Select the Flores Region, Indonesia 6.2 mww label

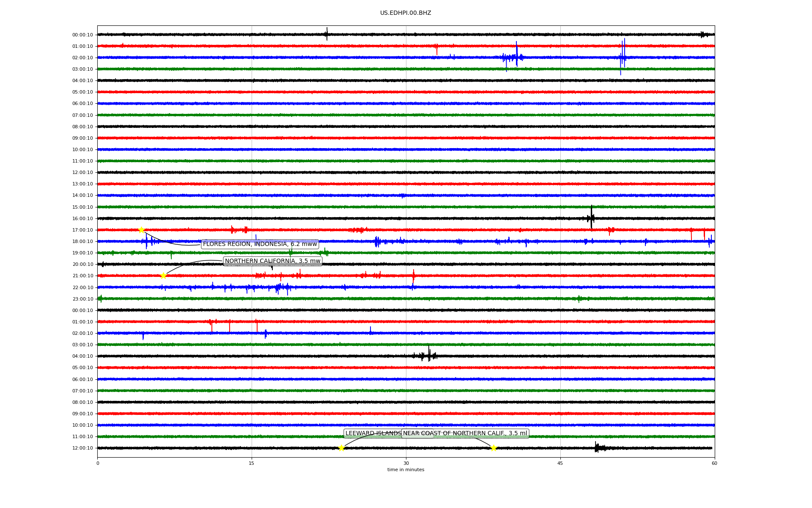point(260,244)
